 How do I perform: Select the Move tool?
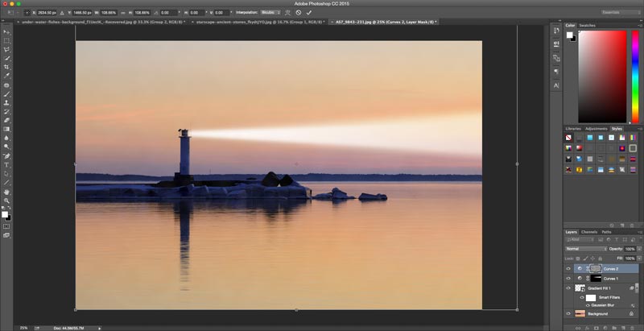pos(6,31)
